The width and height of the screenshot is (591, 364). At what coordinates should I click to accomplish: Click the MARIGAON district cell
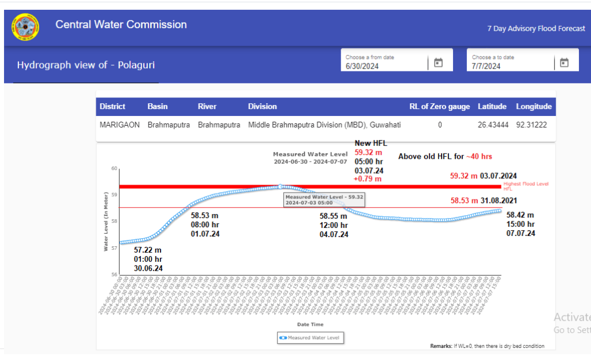pos(119,125)
